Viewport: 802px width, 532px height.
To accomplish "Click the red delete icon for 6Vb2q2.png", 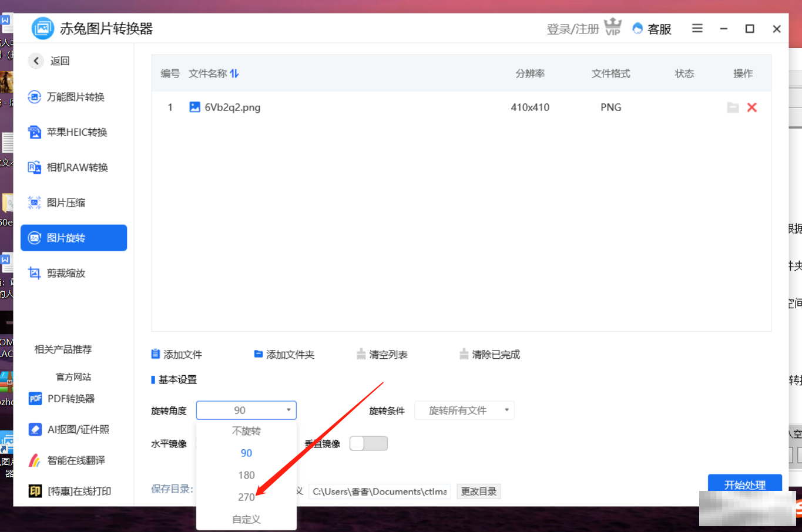I will pos(751,107).
